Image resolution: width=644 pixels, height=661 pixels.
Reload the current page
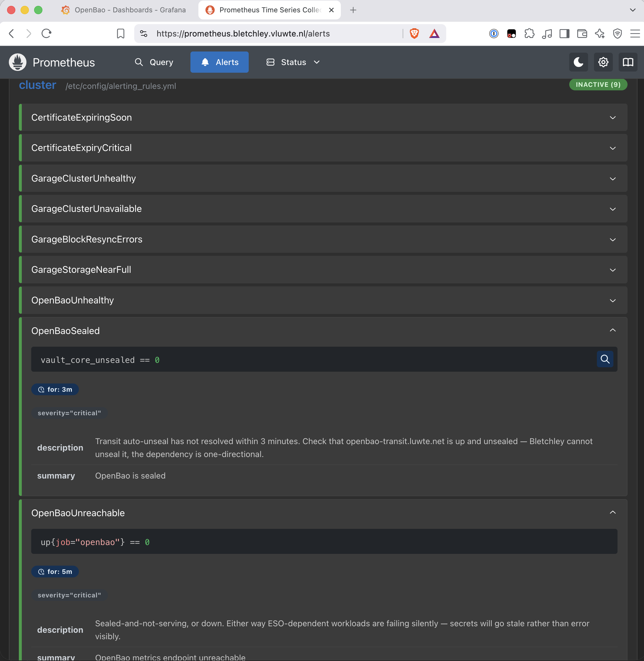coord(46,34)
